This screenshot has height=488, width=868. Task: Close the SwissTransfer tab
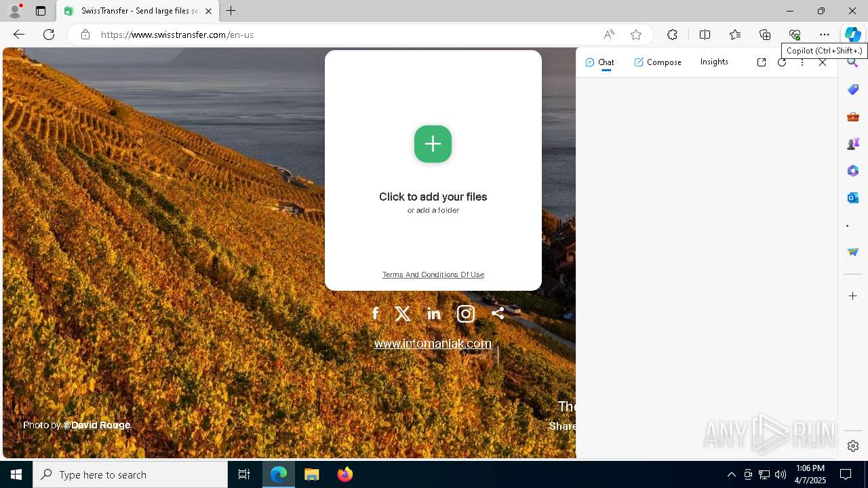(208, 11)
